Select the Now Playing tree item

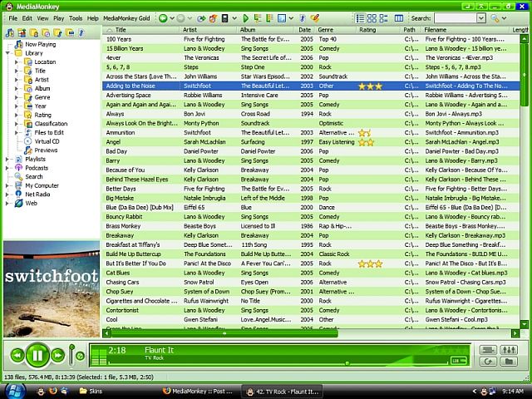[41, 44]
